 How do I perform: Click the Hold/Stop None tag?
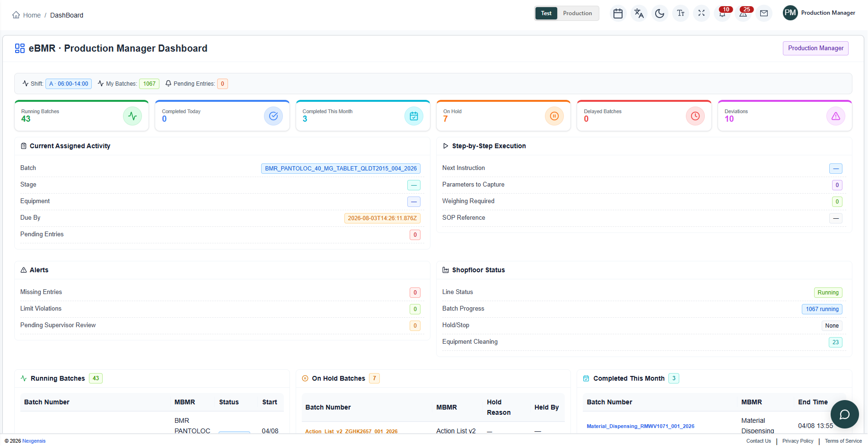(832, 326)
